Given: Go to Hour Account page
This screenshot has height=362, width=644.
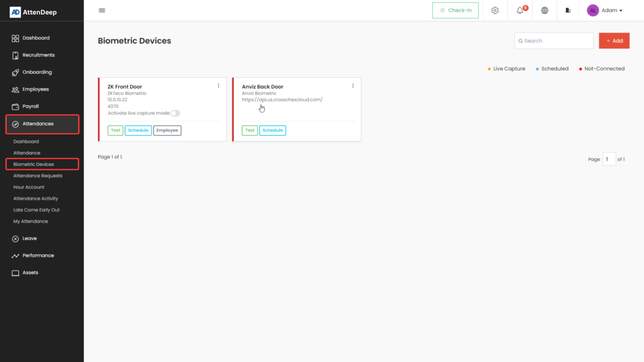Looking at the screenshot, I should pyautogui.click(x=29, y=187).
